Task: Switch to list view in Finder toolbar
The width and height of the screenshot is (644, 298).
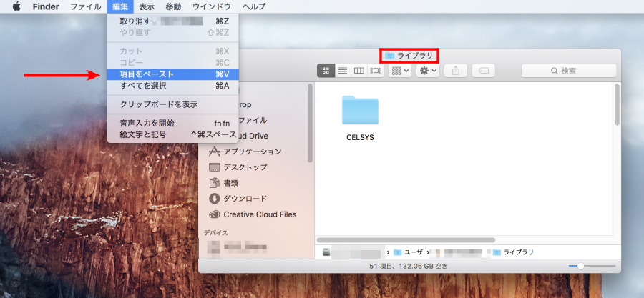Action: [x=343, y=71]
